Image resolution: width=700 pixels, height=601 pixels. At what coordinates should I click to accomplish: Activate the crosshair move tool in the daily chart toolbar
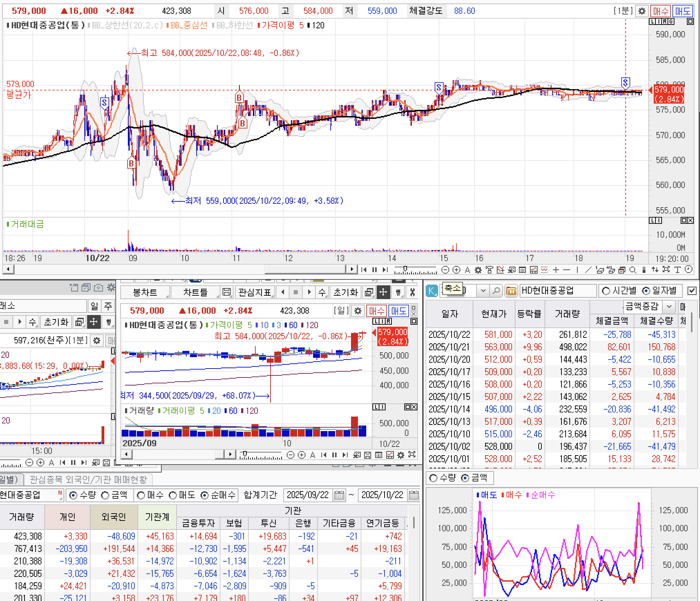tap(383, 293)
